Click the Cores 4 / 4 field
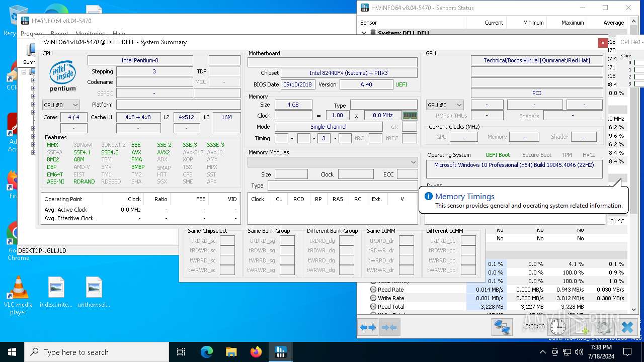This screenshot has width=644, height=362. [x=73, y=117]
